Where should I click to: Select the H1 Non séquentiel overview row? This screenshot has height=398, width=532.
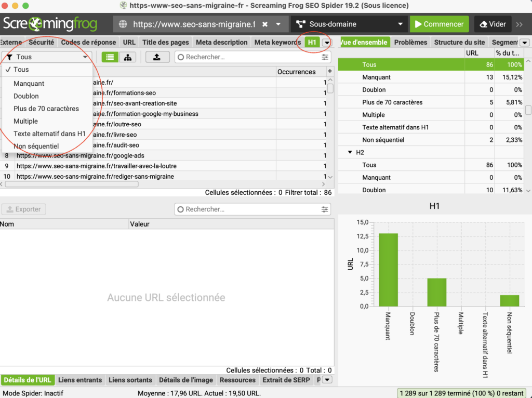tap(431, 140)
